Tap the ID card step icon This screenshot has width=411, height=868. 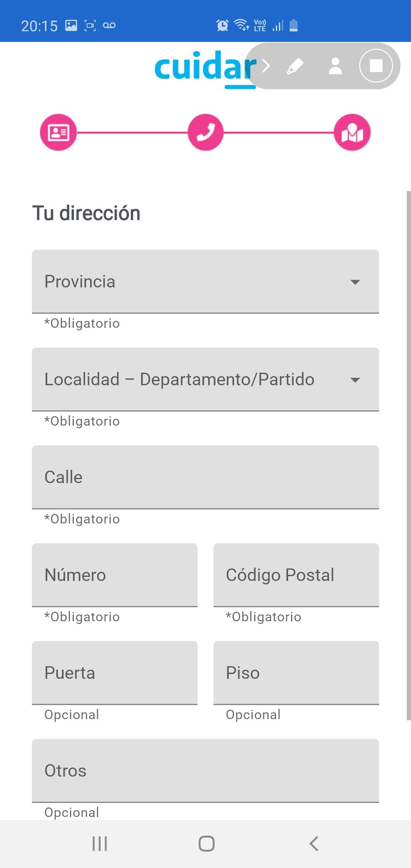pyautogui.click(x=58, y=132)
